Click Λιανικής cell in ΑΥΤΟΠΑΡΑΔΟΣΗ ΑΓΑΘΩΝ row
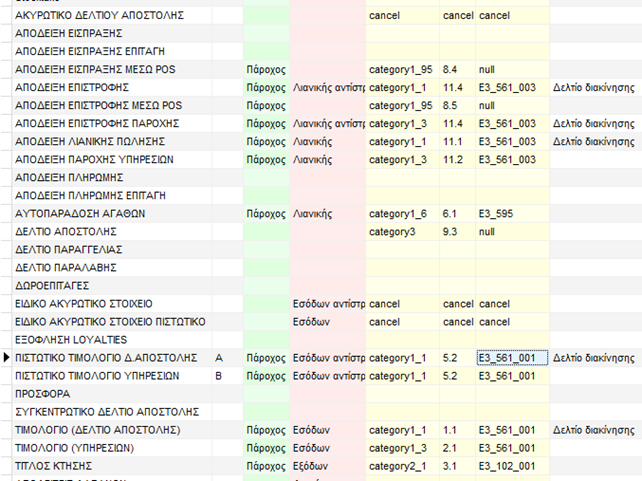 [315, 213]
